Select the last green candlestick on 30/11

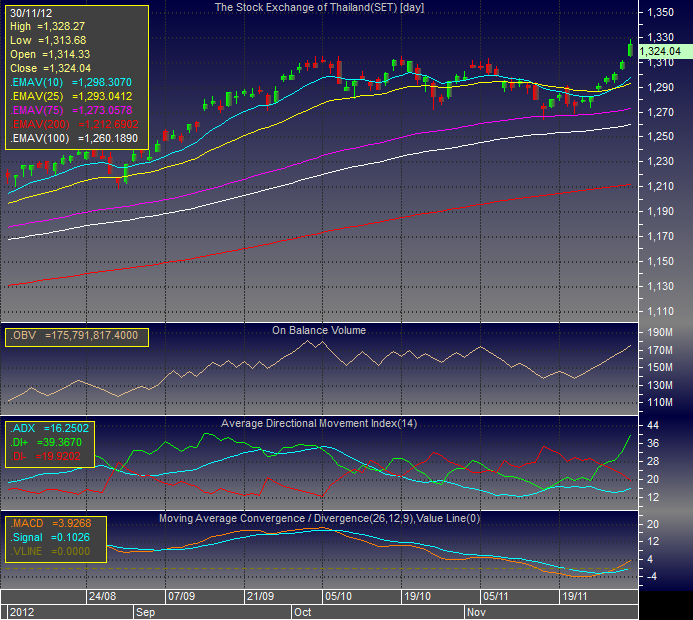pos(630,49)
